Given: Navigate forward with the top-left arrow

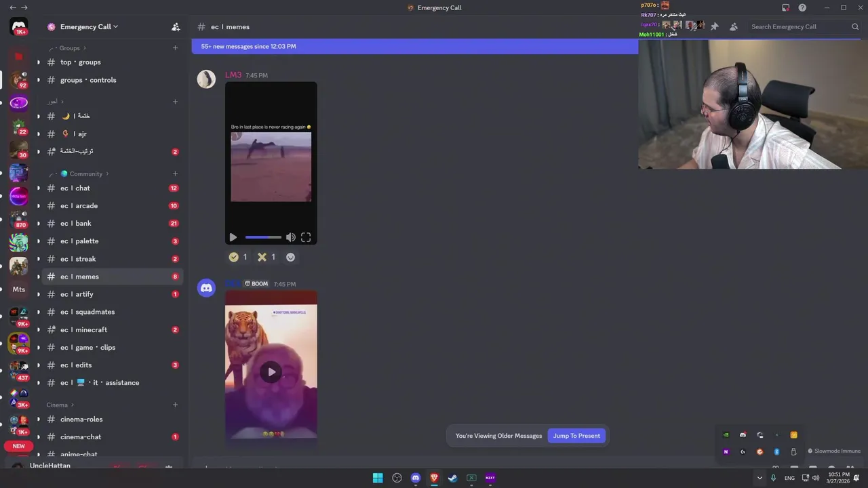Looking at the screenshot, I should pos(25,7).
